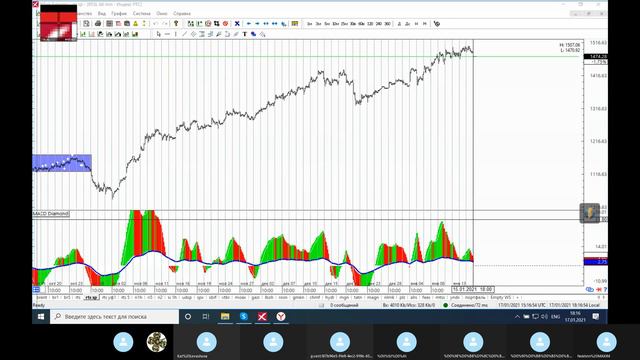Switch to the lkoh chart tab
Screen dimensions: 640x360
point(269,298)
